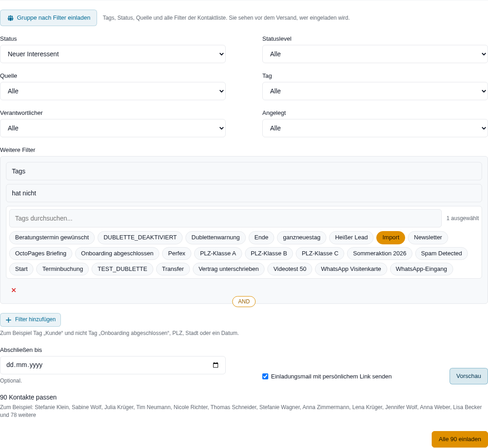Click the 90 Kontakte passen text
Image resolution: width=488 pixels, height=448 pixels.
click(28, 397)
